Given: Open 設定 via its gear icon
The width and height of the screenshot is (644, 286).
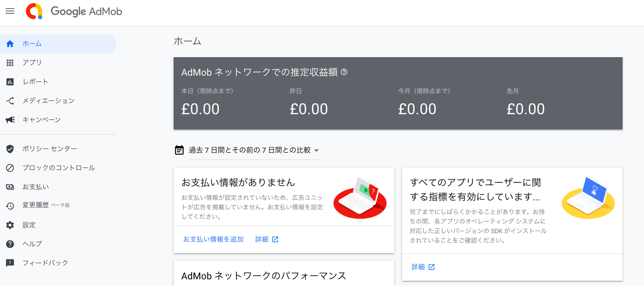Looking at the screenshot, I should tap(10, 225).
